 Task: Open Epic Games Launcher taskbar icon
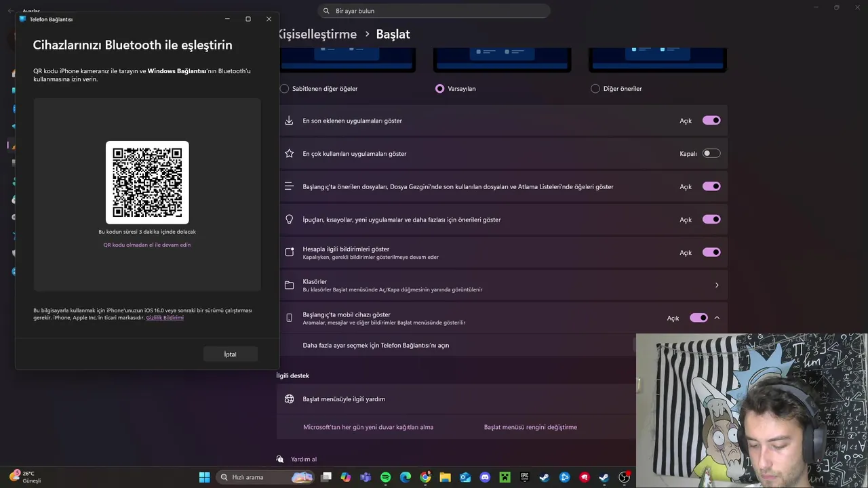[524, 477]
